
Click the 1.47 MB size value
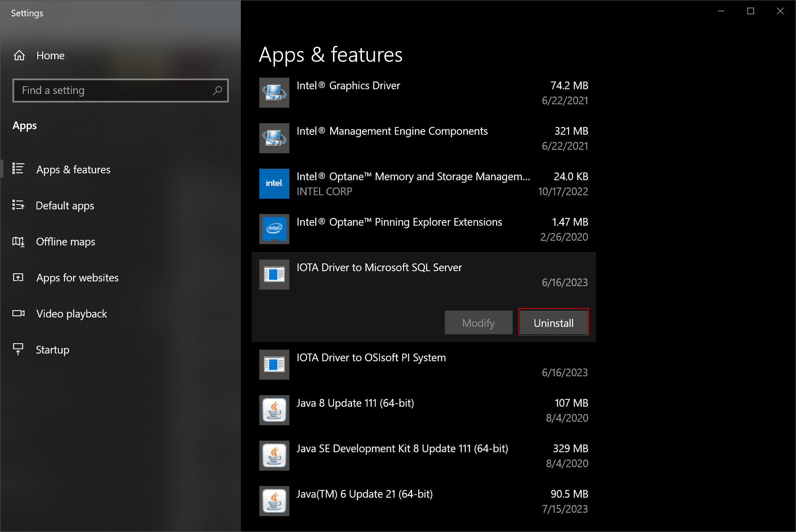tap(570, 222)
